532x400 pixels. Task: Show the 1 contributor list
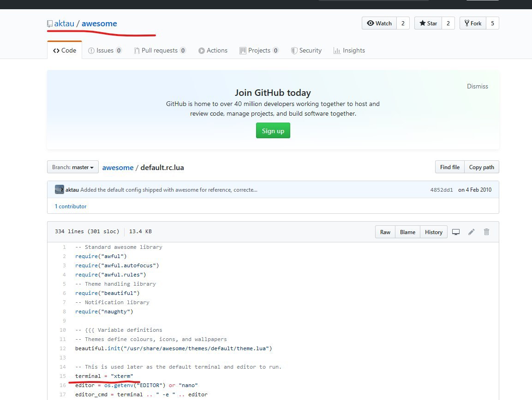pyautogui.click(x=71, y=206)
